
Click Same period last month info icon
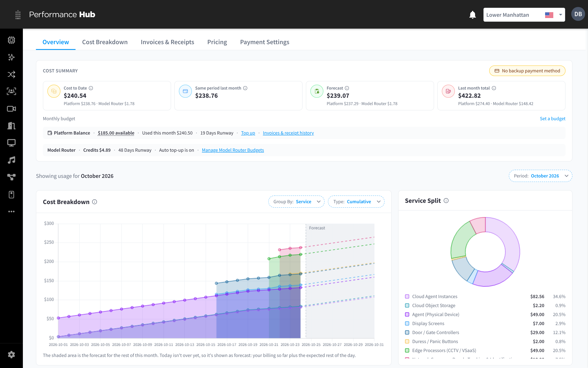245,88
